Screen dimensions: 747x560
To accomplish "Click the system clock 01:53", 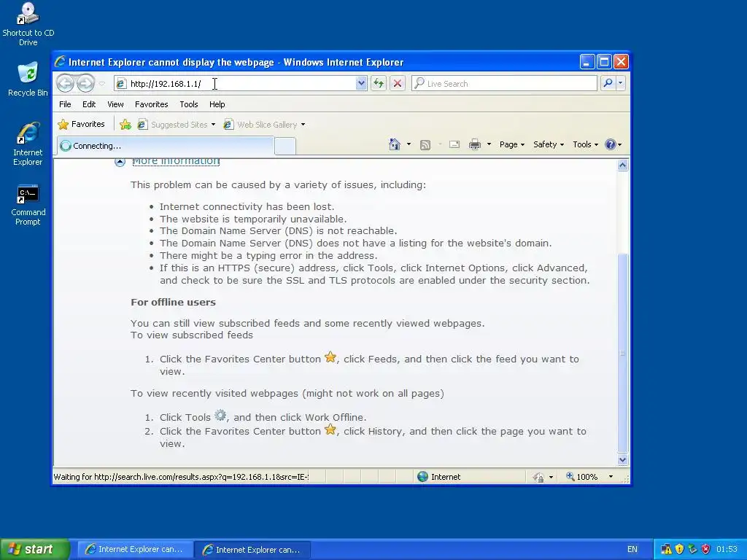I will (727, 550).
